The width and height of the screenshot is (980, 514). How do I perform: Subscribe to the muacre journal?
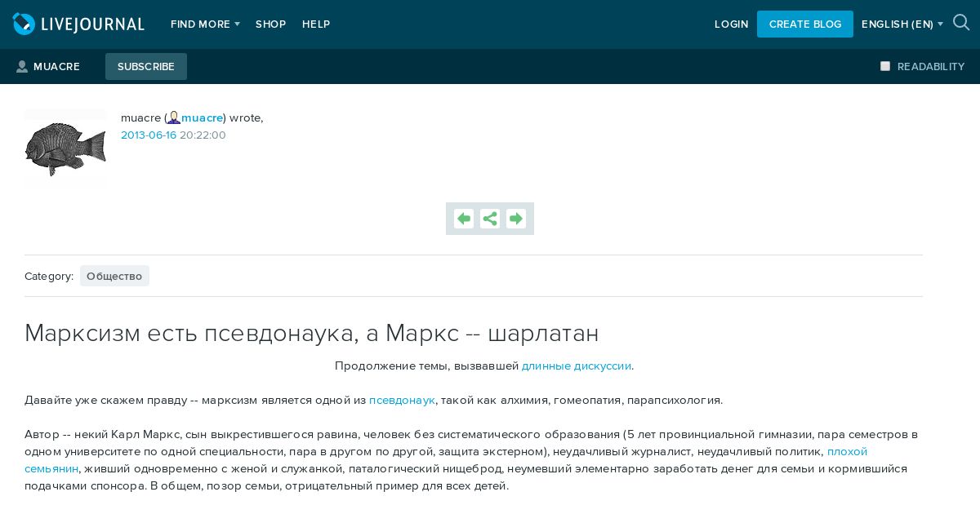146,67
